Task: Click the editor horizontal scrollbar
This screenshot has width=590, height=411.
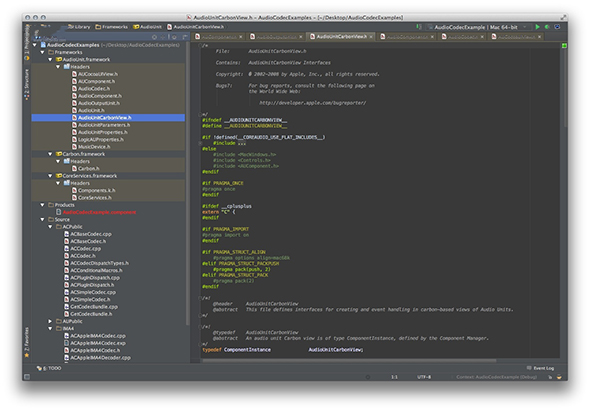Action: click(349, 361)
